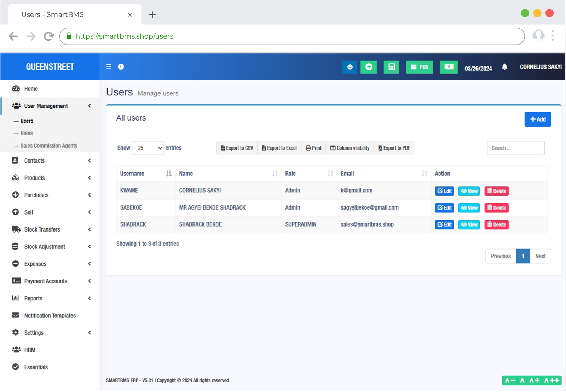Click the green money bill icon

[449, 67]
